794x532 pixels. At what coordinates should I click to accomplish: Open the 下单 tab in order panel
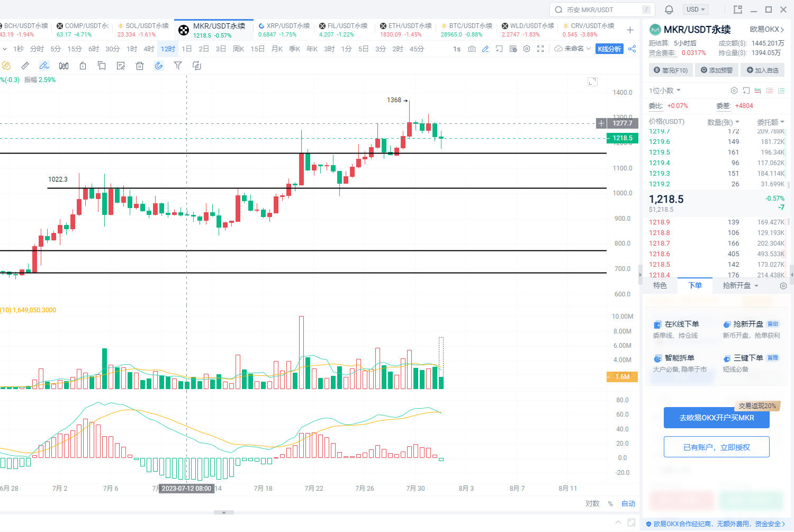[695, 285]
